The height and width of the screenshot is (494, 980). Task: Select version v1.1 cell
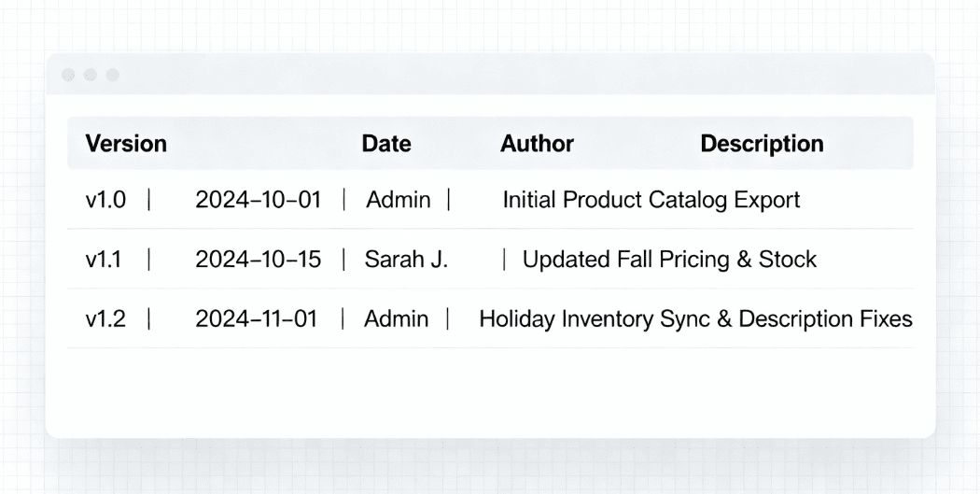(x=104, y=260)
